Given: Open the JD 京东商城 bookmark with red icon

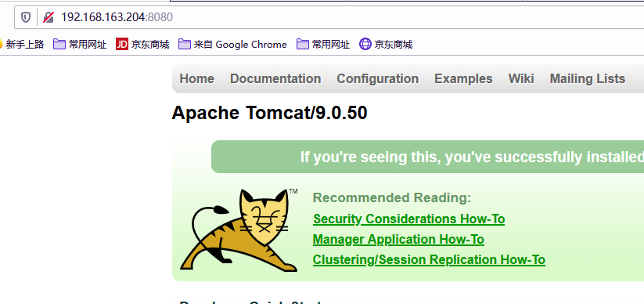Looking at the screenshot, I should coord(142,44).
